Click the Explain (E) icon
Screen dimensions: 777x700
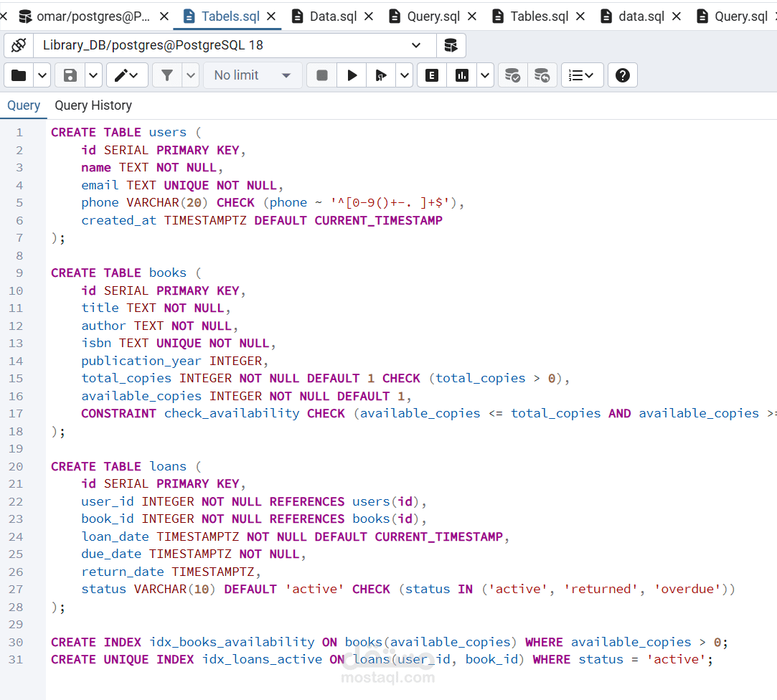coord(432,75)
